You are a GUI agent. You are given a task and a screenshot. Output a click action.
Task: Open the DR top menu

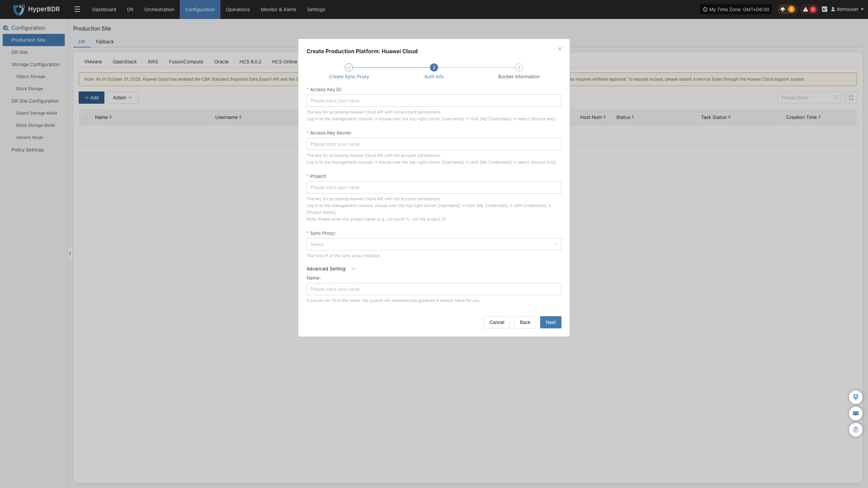(130, 9)
